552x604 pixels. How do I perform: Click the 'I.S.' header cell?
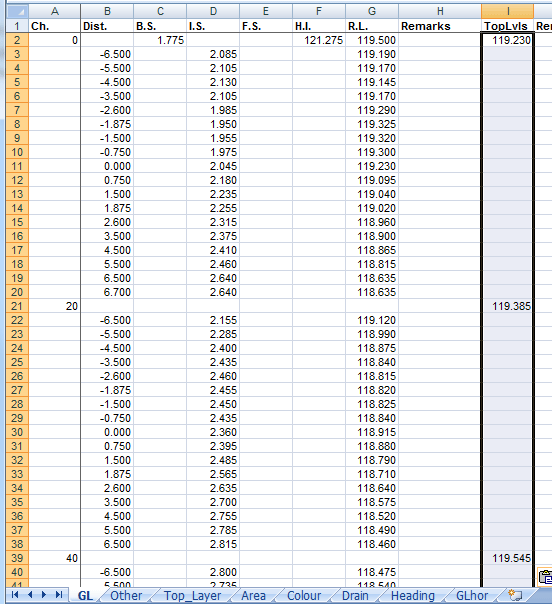coord(213,26)
